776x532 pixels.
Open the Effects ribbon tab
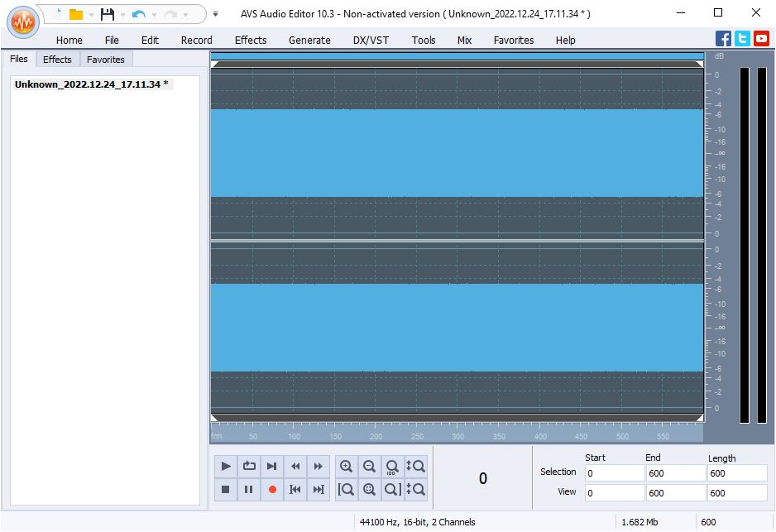tap(251, 40)
